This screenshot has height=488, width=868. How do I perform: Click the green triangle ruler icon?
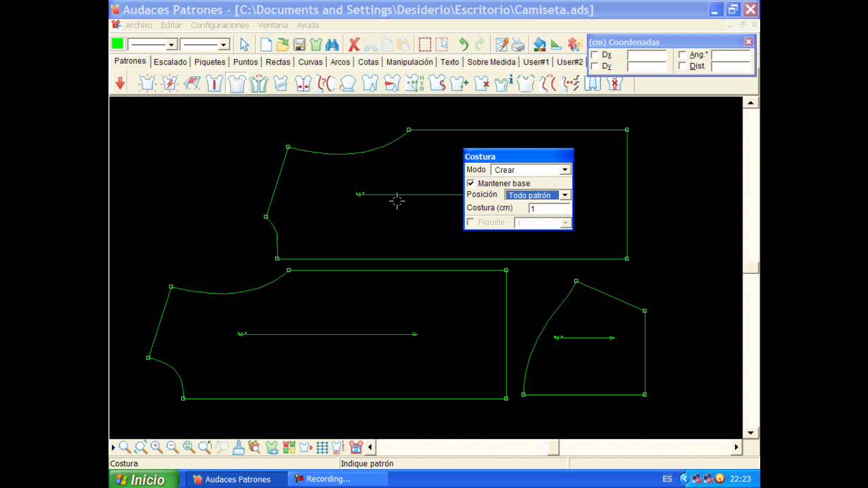556,45
